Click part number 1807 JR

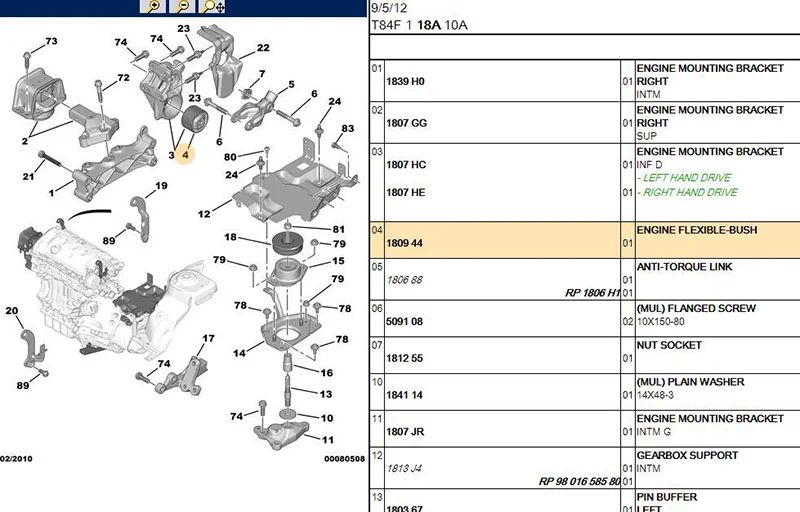tap(405, 432)
